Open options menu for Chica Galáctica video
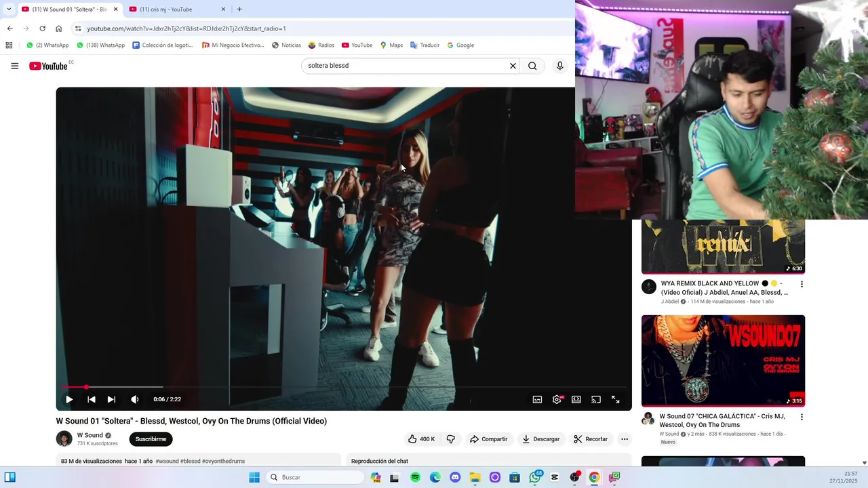This screenshot has width=868, height=488. (x=802, y=417)
